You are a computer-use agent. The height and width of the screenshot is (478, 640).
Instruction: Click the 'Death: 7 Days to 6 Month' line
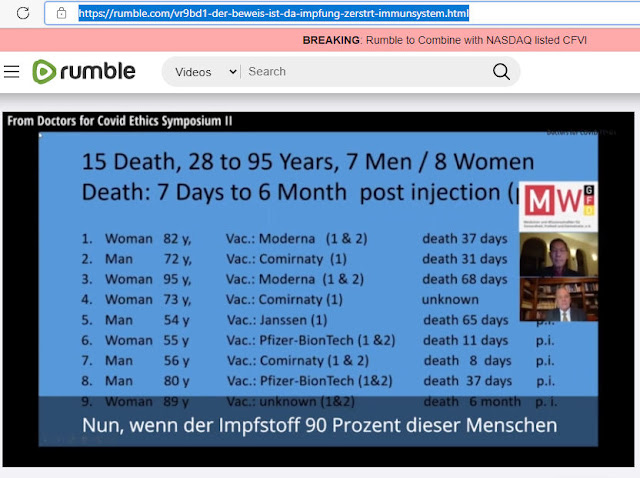300,192
